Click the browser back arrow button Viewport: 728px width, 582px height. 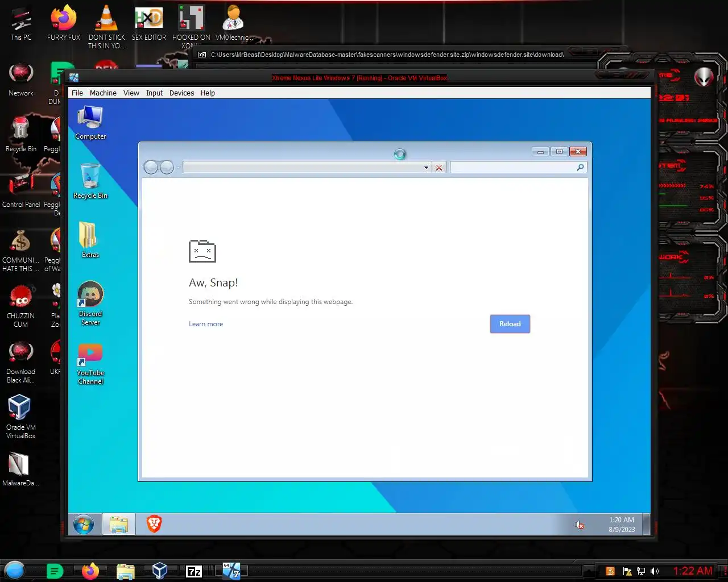click(151, 167)
